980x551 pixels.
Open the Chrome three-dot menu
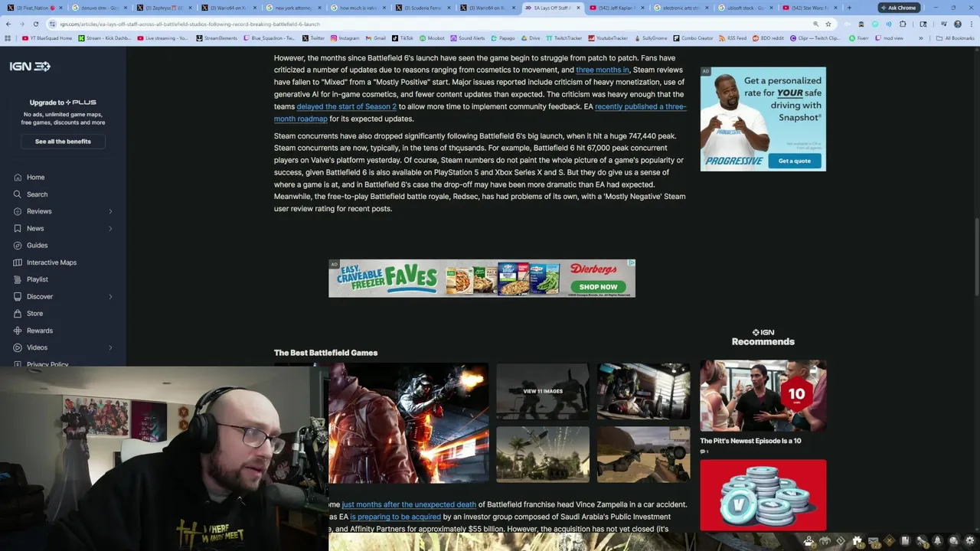pos(972,24)
